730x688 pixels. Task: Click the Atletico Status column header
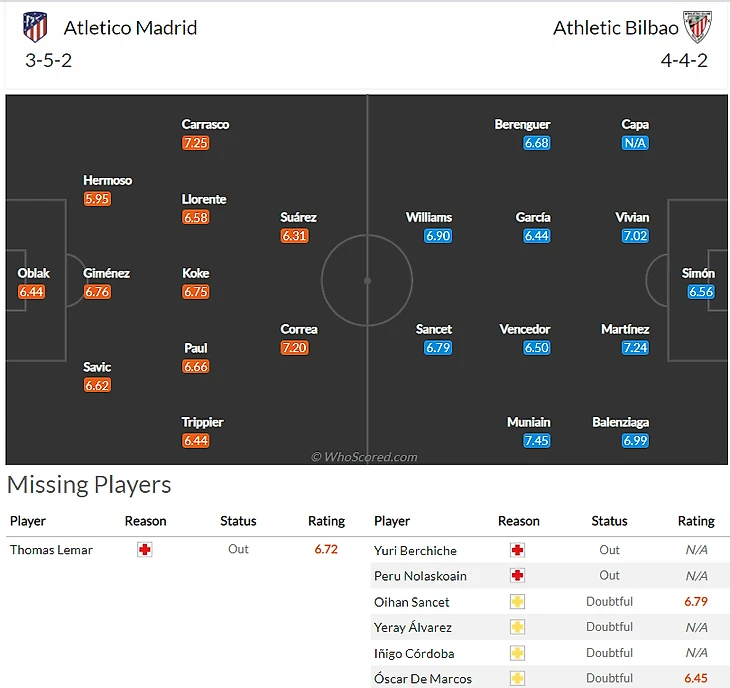click(x=238, y=521)
